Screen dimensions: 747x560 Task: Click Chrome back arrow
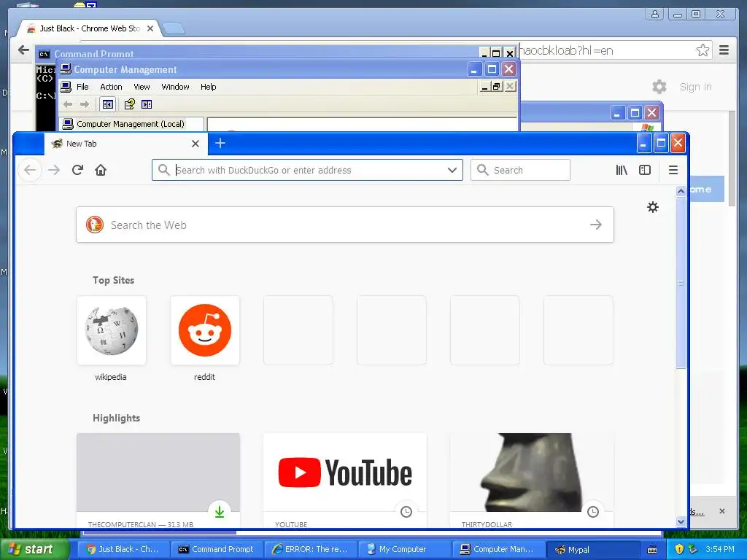point(23,50)
